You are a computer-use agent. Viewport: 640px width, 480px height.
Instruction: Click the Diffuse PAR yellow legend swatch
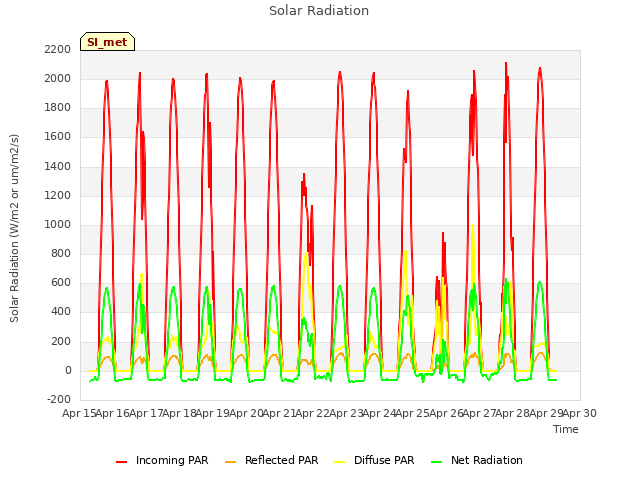[x=339, y=462]
